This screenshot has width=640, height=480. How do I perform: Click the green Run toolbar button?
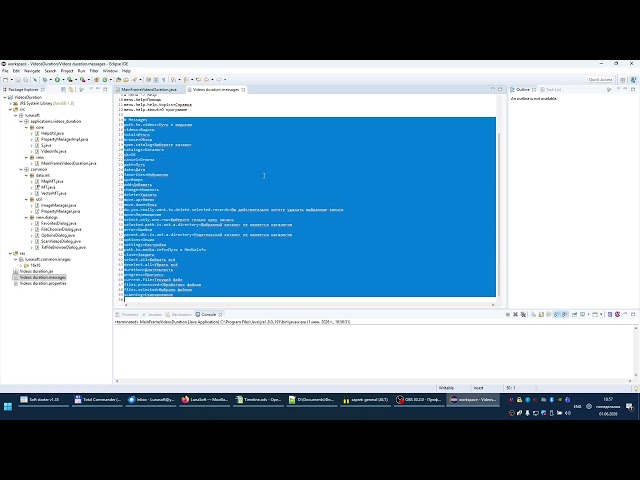click(x=58, y=80)
